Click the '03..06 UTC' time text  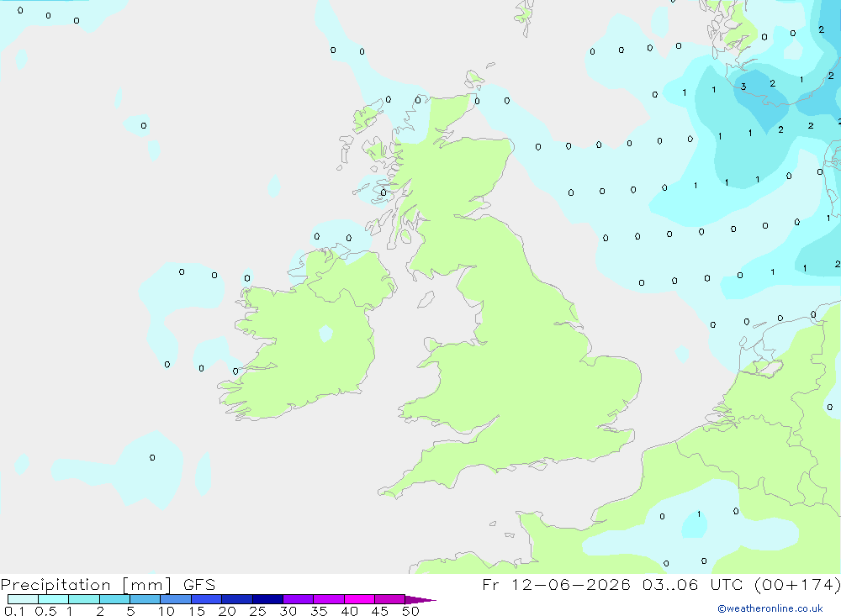pyautogui.click(x=693, y=584)
